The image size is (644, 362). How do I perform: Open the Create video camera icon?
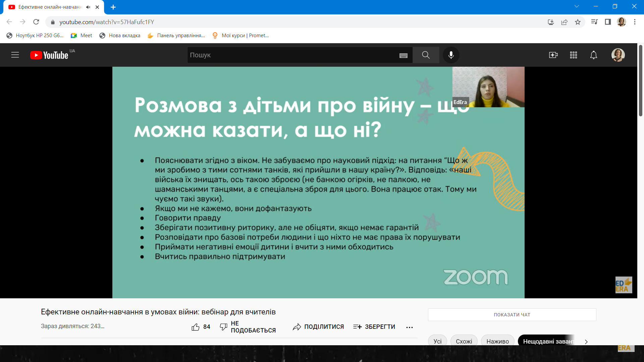click(553, 55)
